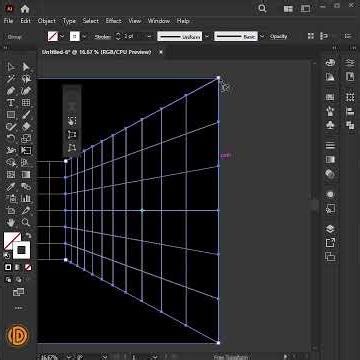Click the Opacity link in control bar
Viewport: 360px width, 360px height.
pos(278,37)
